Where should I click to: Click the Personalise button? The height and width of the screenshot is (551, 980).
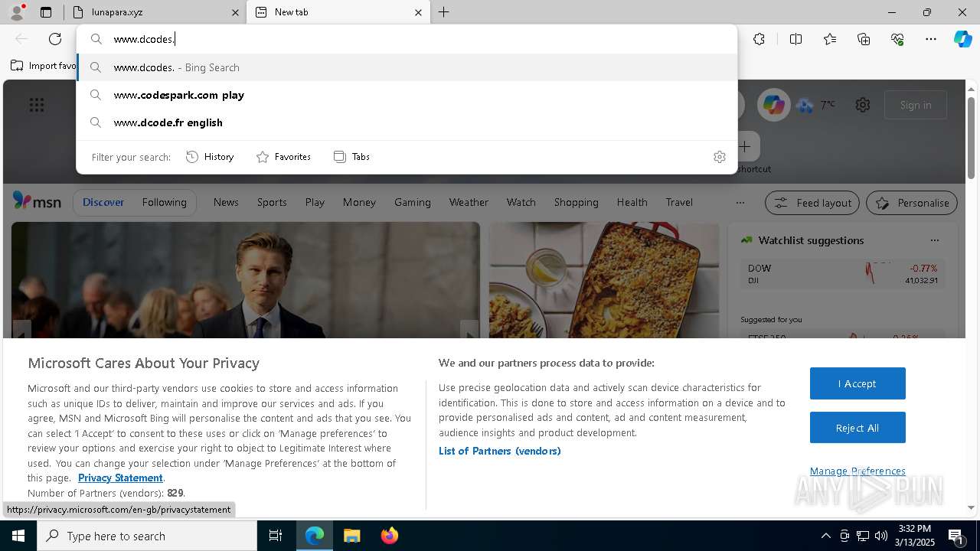pos(912,203)
